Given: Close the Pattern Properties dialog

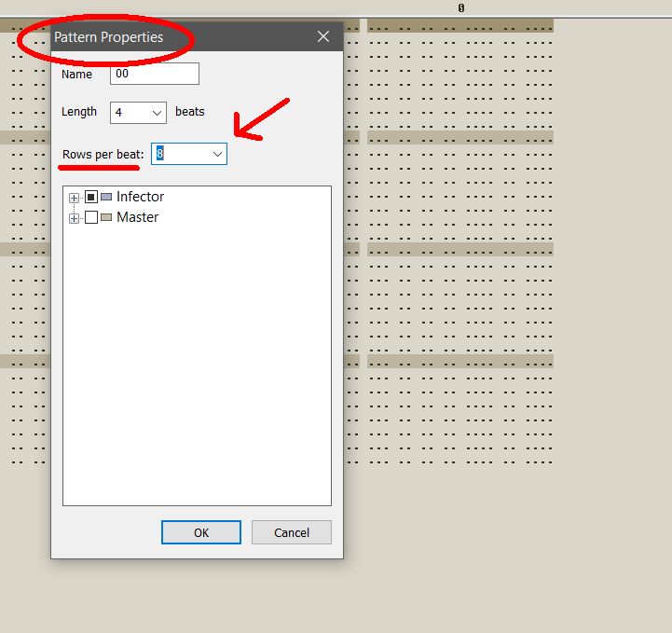Looking at the screenshot, I should pos(323,37).
